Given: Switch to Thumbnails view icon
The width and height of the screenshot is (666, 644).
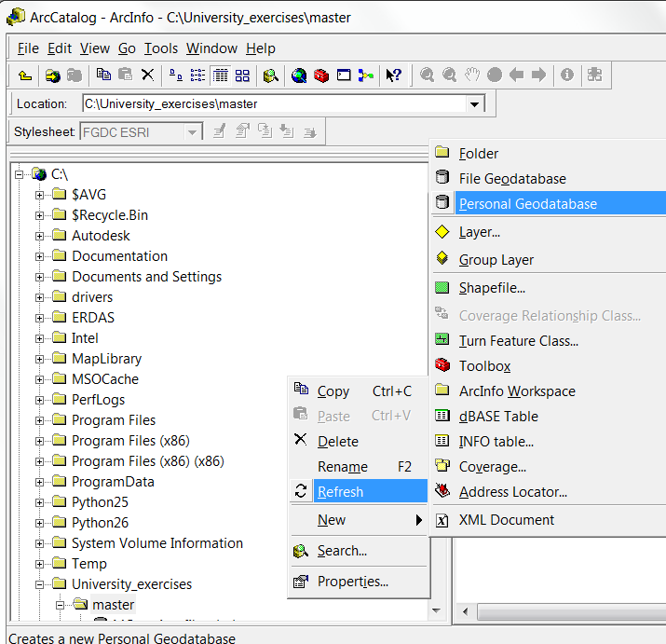Looking at the screenshot, I should click(x=242, y=75).
